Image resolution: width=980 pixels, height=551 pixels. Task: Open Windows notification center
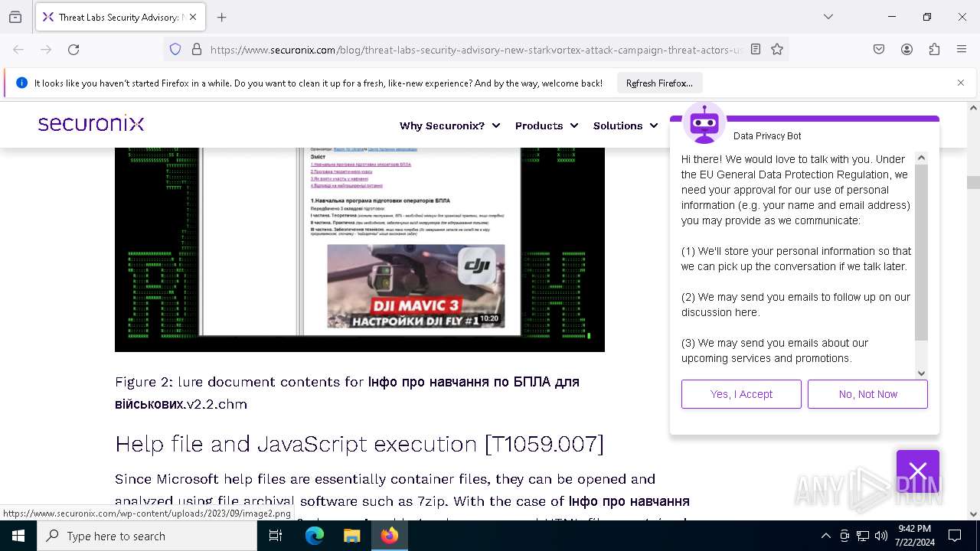pyautogui.click(x=955, y=536)
